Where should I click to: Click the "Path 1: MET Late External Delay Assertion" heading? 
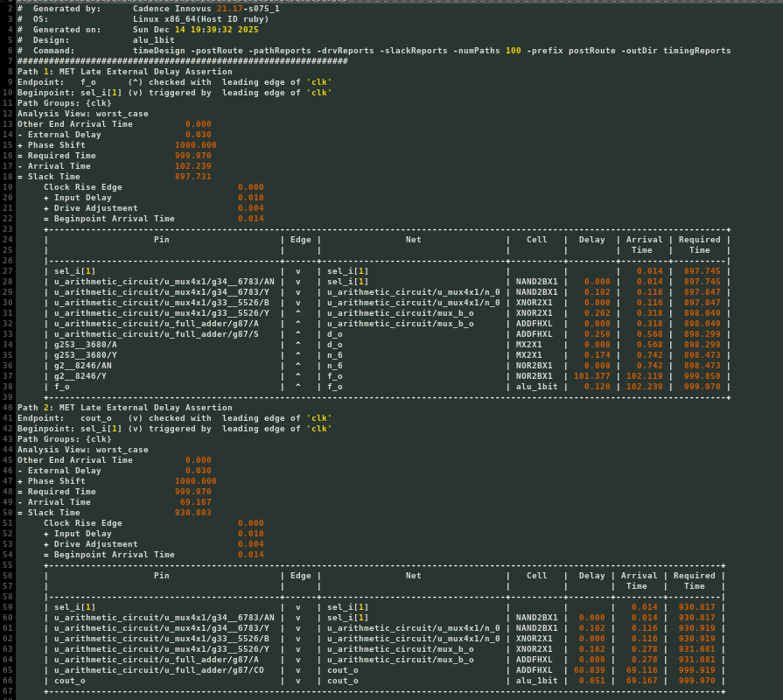pyautogui.click(x=125, y=72)
